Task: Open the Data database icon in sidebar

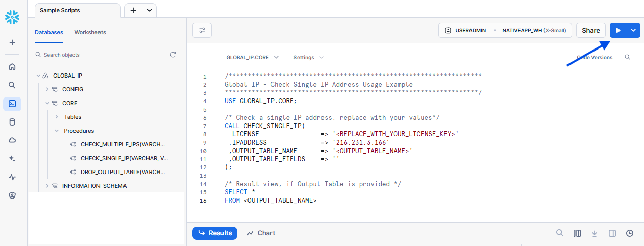Action: pos(12,122)
